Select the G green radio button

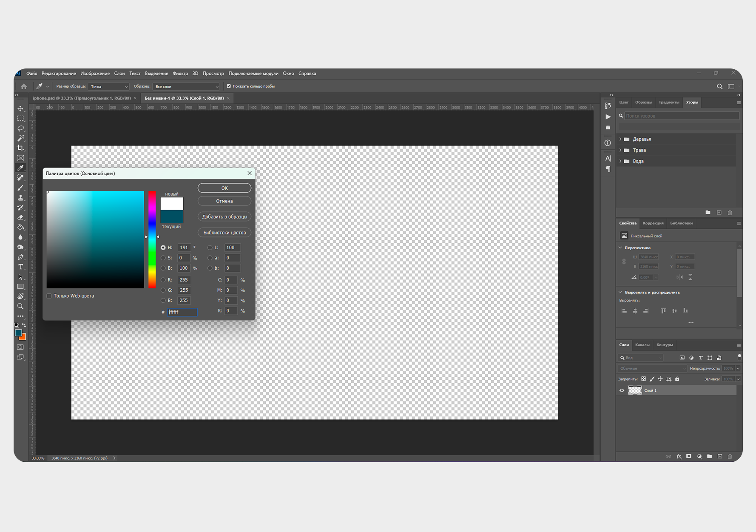163,290
